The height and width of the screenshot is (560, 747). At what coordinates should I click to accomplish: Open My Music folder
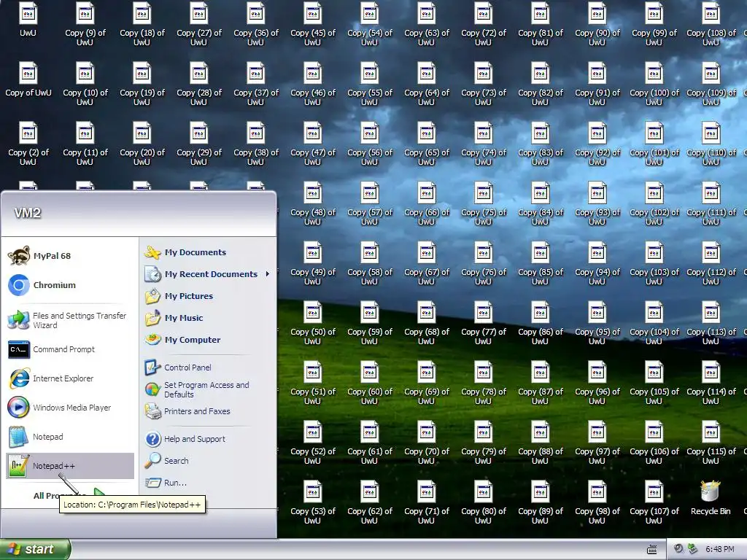tap(208, 318)
